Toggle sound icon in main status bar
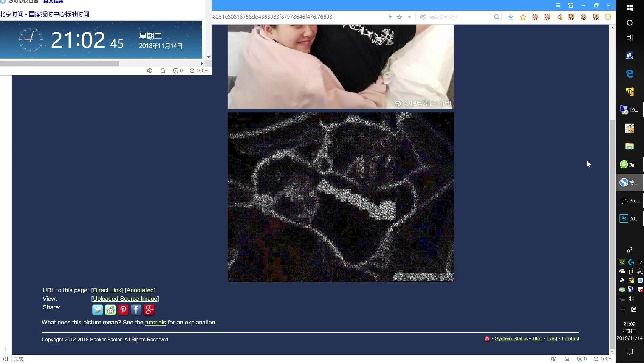 tap(554, 359)
